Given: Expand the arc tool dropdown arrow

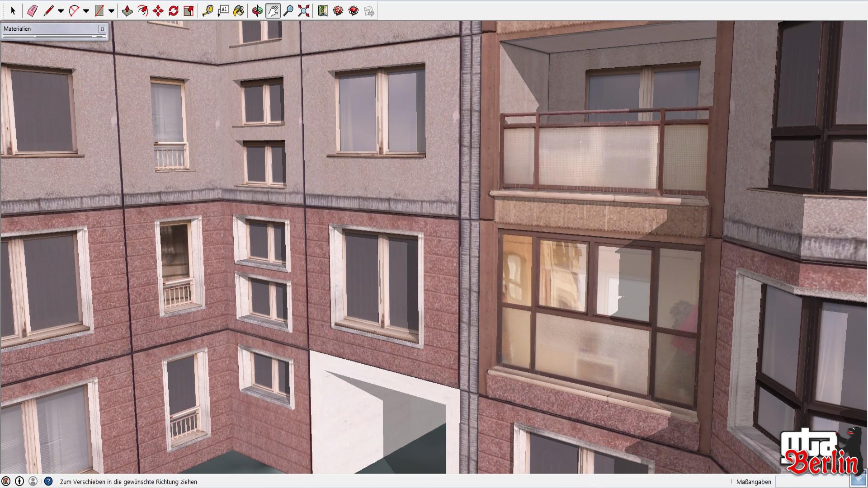Looking at the screenshot, I should pos(86,11).
